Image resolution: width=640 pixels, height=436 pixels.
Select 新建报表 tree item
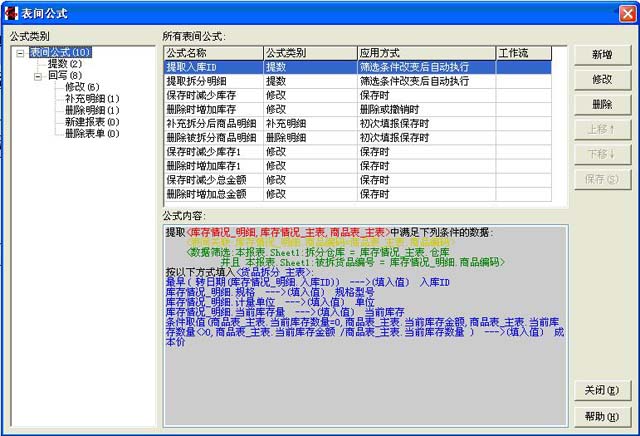(91, 122)
